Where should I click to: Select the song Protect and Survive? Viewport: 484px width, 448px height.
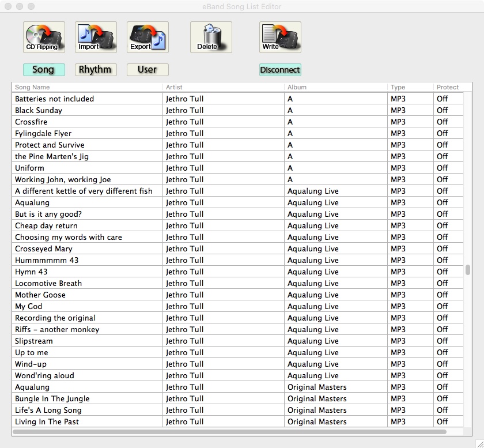coord(237,145)
